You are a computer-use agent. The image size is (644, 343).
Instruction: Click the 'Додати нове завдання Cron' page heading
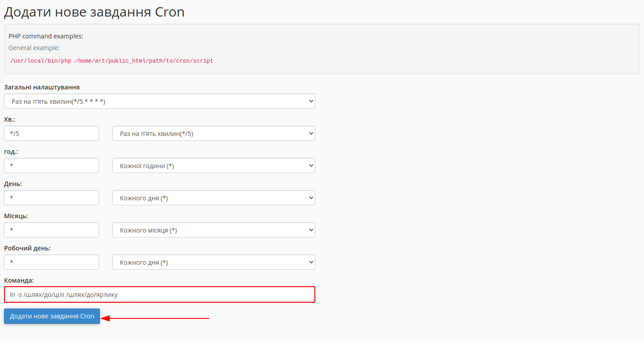coord(94,12)
